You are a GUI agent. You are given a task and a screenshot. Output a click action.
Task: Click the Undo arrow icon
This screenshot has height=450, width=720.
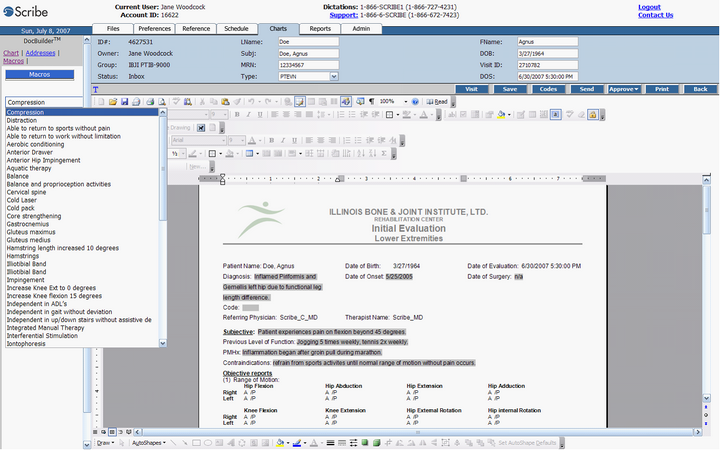pos(251,101)
